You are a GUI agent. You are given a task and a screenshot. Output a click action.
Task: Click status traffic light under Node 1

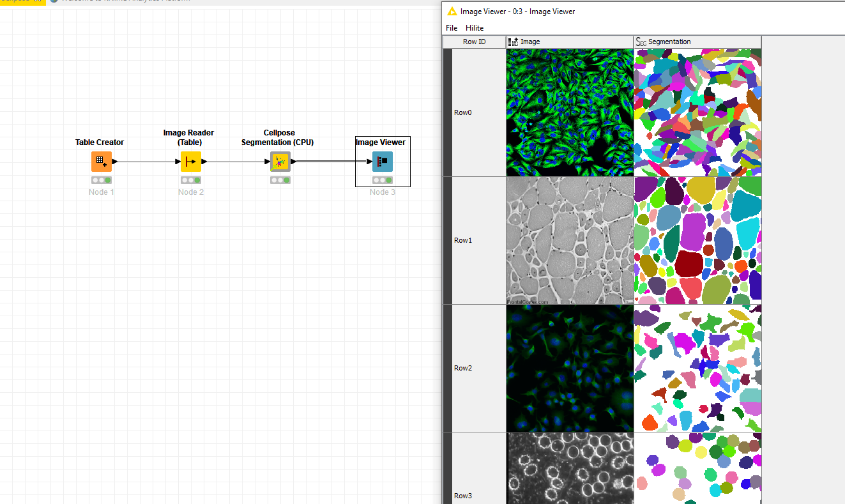pos(102,180)
